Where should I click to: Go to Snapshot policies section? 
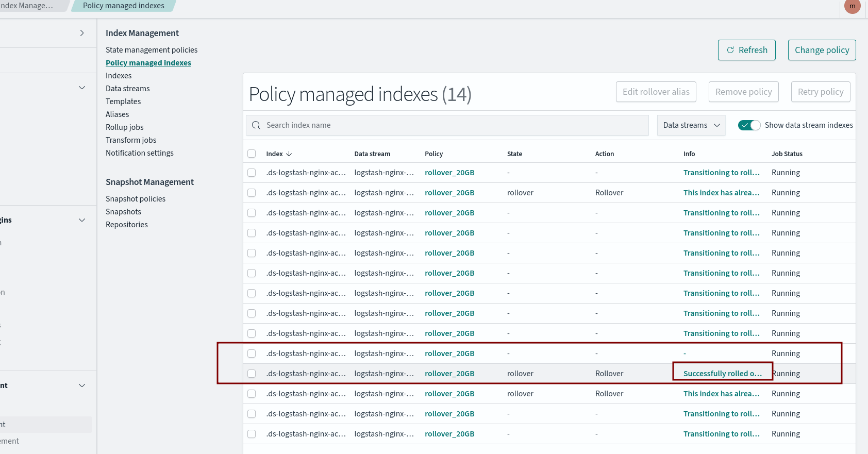click(136, 199)
